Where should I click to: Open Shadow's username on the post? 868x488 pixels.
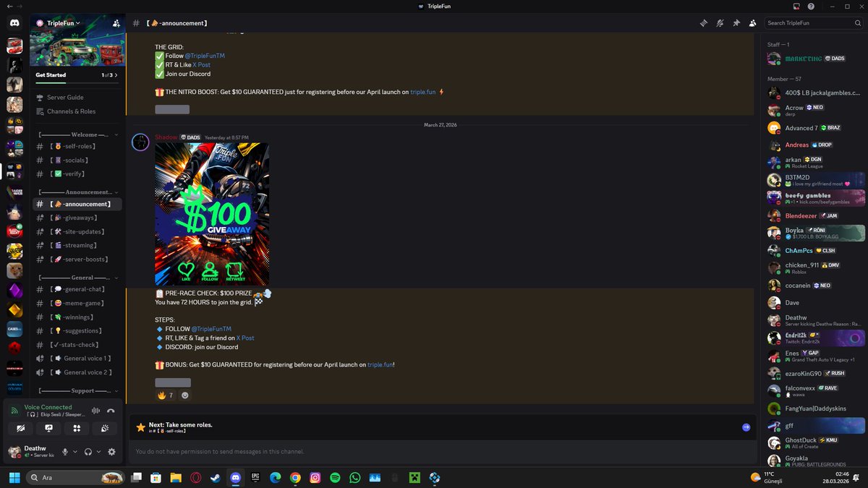[166, 137]
